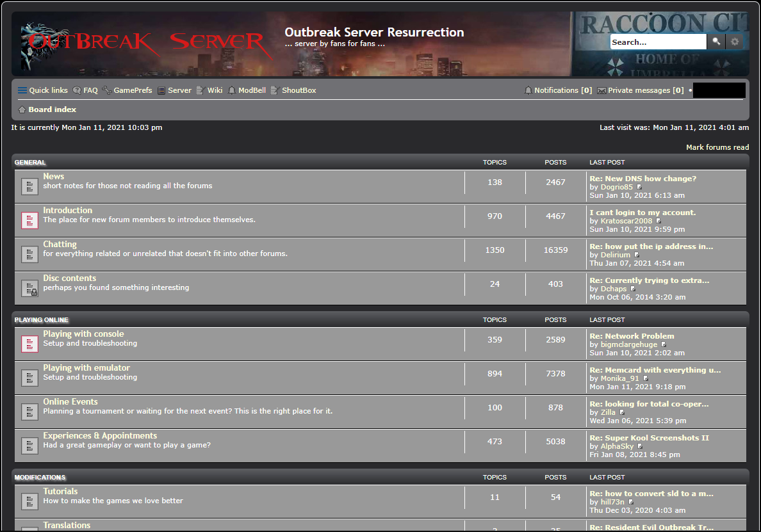Image resolution: width=761 pixels, height=532 pixels.
Task: Open advanced search gear icon
Action: point(735,42)
